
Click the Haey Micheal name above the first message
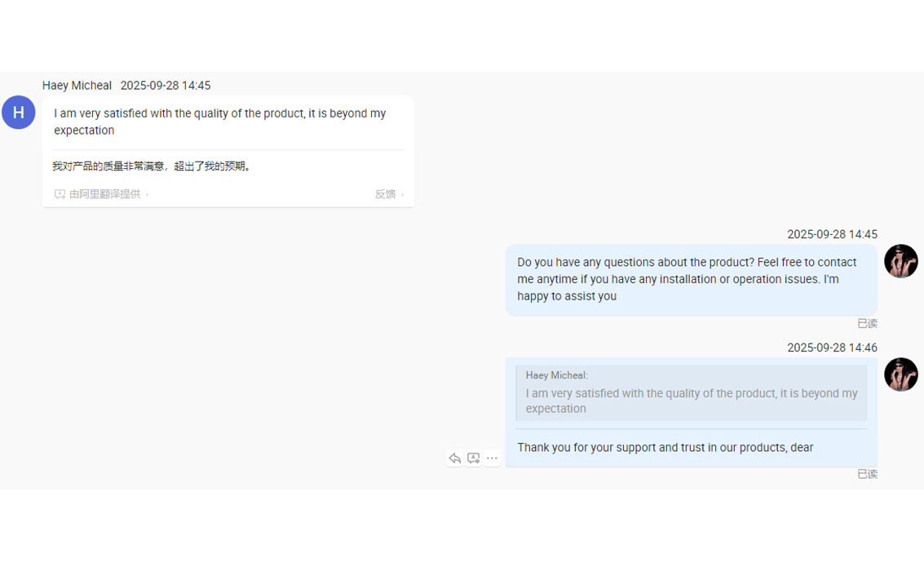click(x=77, y=86)
